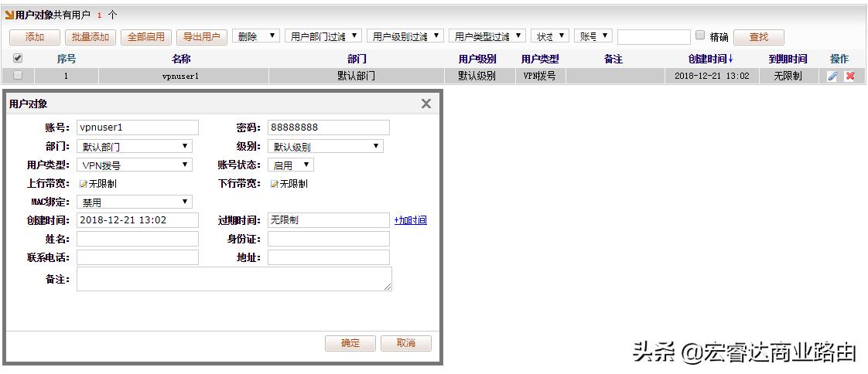Click the orange arrow icon beside 用户对象 header
868x374 pixels.
coord(9,15)
